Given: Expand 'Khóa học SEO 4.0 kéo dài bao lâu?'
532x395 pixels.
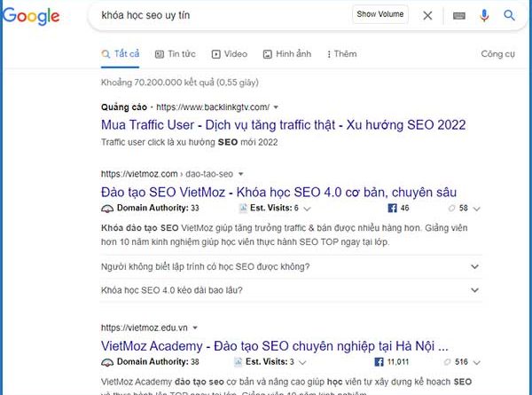Looking at the screenshot, I should [292, 290].
